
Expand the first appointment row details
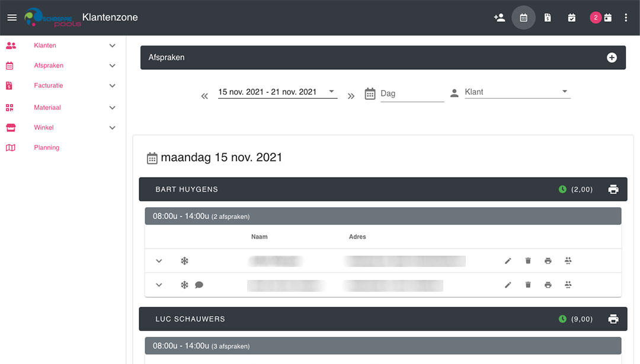point(159,261)
